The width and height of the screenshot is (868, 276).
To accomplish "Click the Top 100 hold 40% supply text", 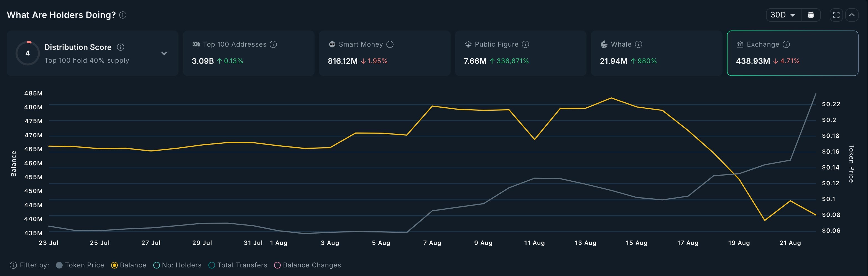I will (86, 60).
